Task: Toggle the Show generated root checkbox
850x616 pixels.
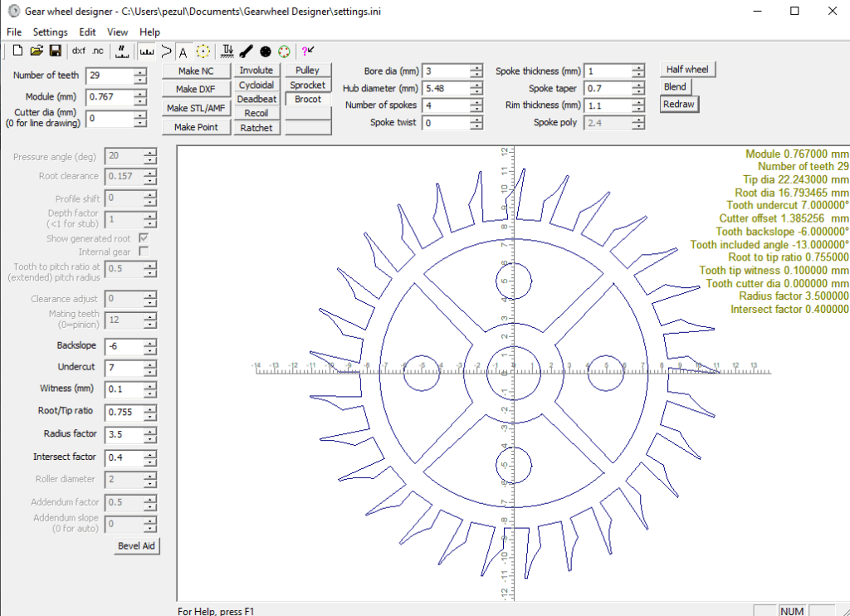Action: (144, 238)
